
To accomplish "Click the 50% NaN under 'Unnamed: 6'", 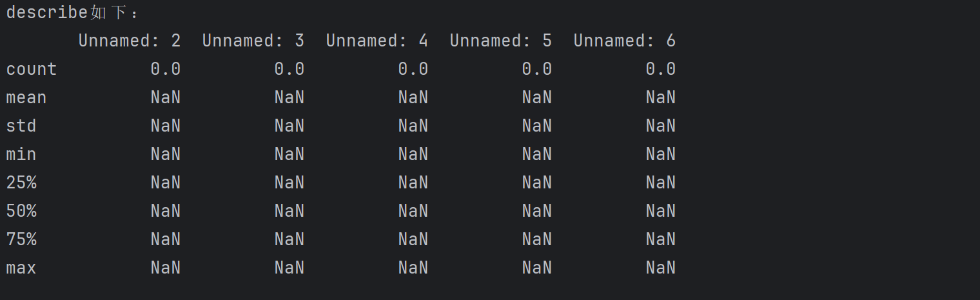I will click(661, 211).
